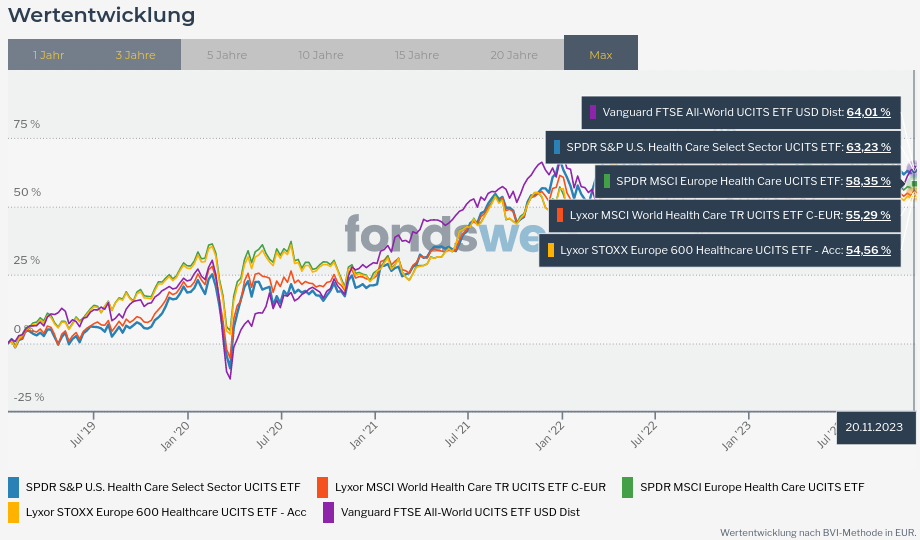
Task: Click the blue SPDR U.S. legend color swatch
Action: click(13, 487)
